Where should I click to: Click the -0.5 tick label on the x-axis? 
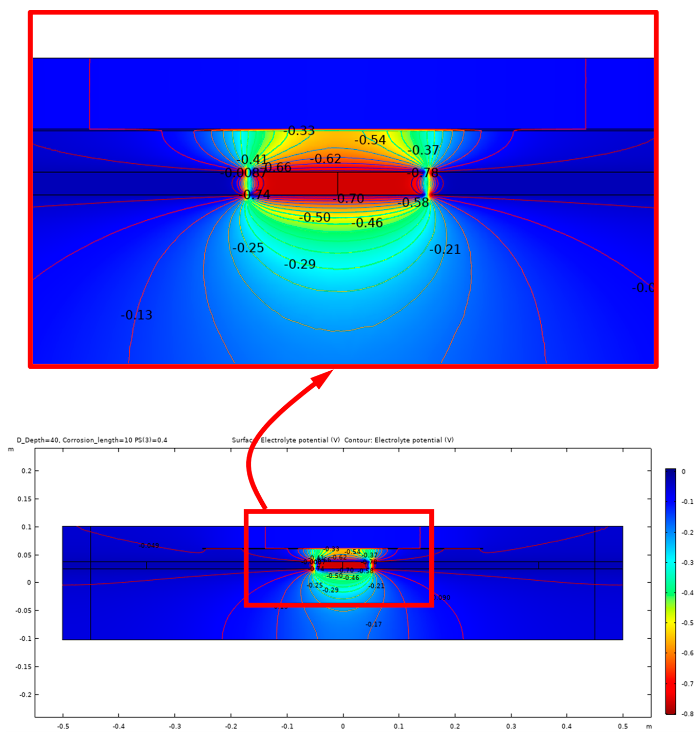pyautogui.click(x=63, y=726)
